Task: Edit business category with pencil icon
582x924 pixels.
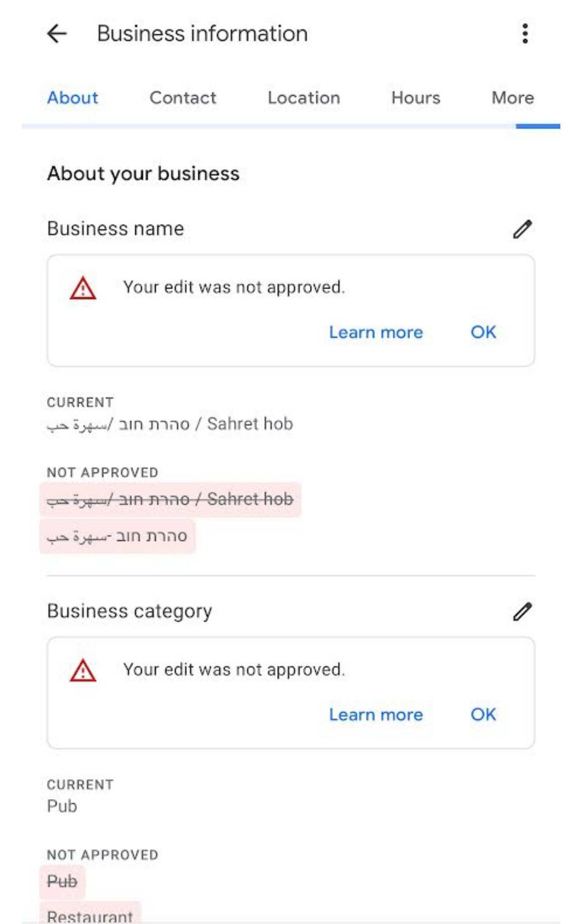Action: [x=522, y=612]
